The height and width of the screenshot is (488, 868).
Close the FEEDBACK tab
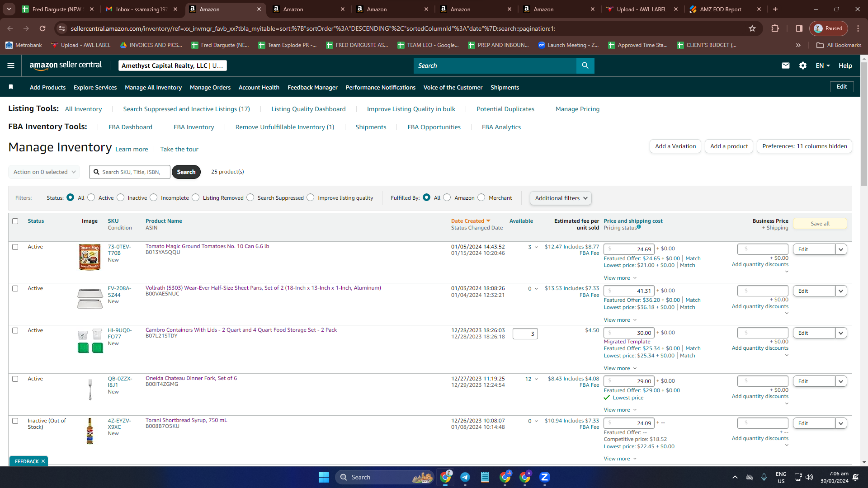coord(43,461)
